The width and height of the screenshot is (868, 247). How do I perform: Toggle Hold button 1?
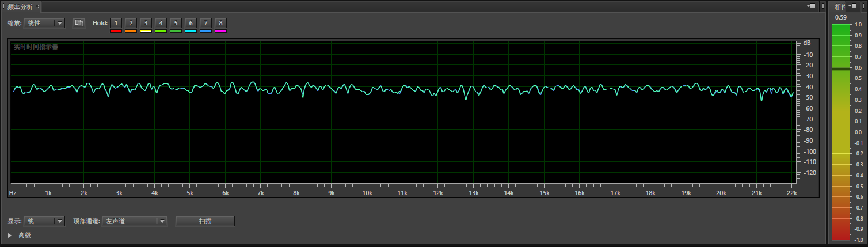pos(116,23)
